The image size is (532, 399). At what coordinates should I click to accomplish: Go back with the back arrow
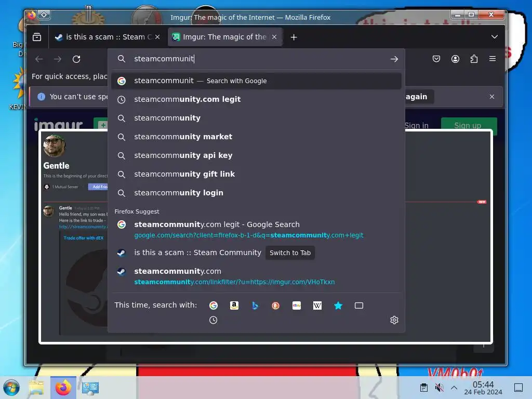(39, 59)
